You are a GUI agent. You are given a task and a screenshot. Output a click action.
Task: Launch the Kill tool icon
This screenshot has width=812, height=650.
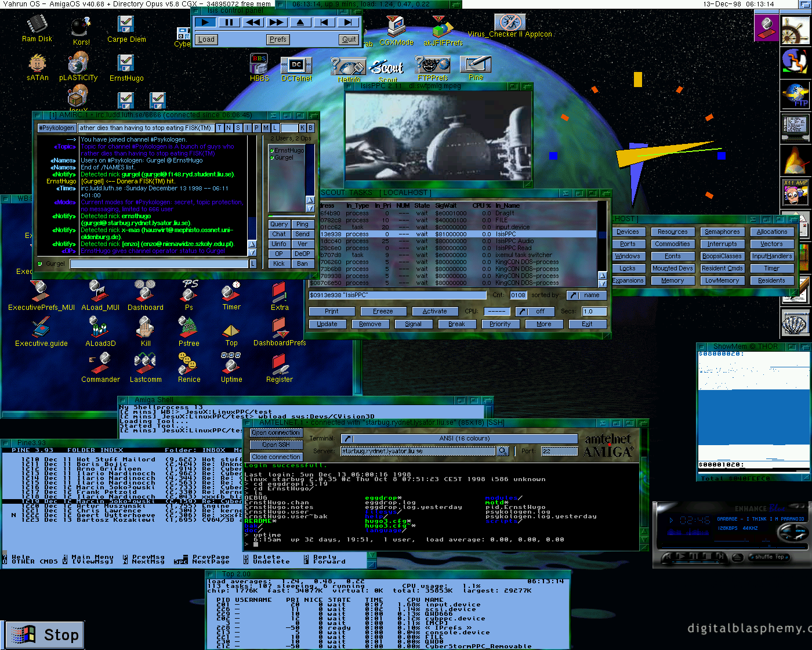pos(146,333)
